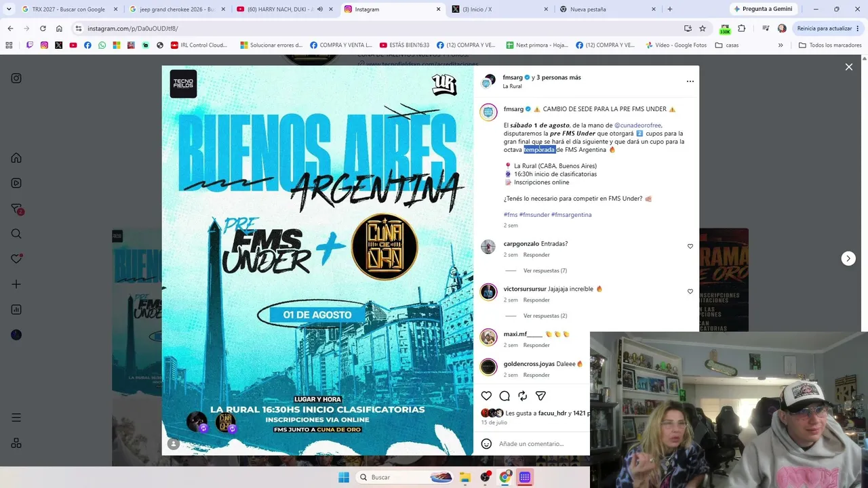Open the tab search dropdown arrow
Screen dimensions: 868x488
click(x=9, y=9)
